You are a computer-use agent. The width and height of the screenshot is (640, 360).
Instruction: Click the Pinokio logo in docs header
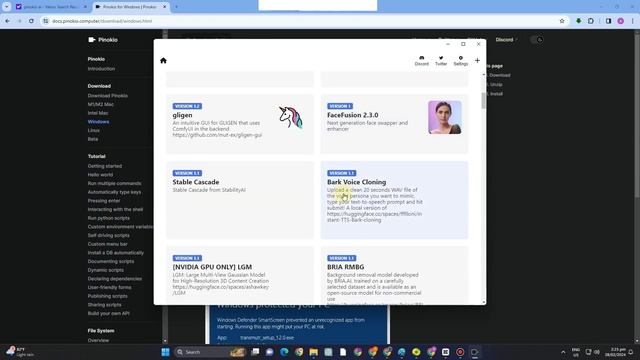coord(103,40)
